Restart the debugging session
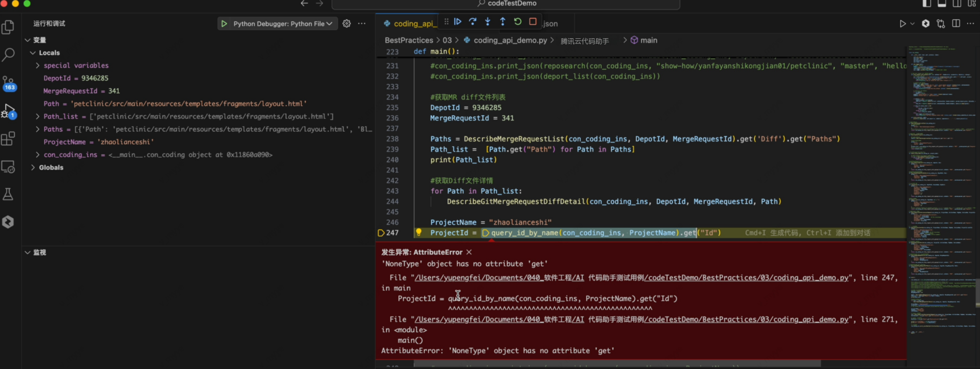This screenshot has width=980, height=369. [518, 22]
